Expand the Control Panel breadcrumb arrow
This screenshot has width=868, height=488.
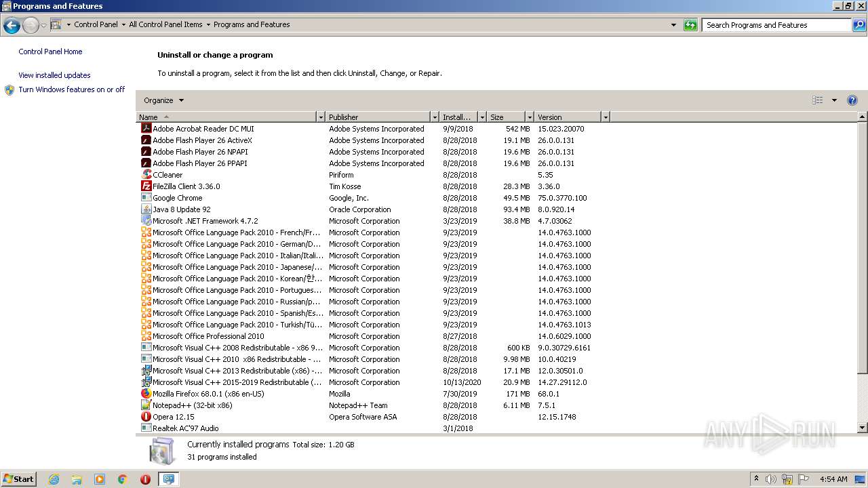123,24
